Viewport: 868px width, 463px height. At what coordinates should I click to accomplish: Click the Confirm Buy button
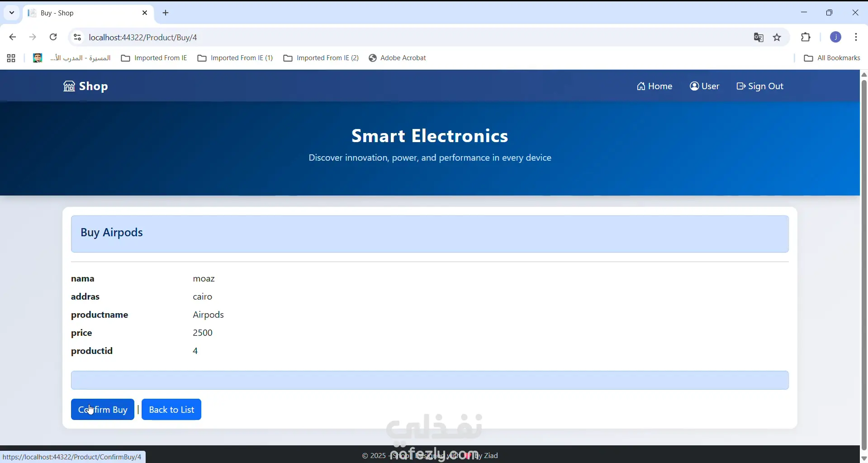point(103,409)
